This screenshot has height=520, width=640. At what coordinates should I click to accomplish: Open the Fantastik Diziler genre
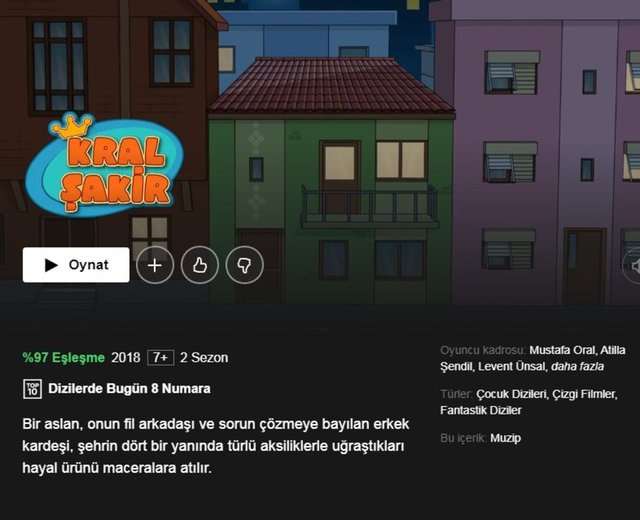tap(481, 410)
